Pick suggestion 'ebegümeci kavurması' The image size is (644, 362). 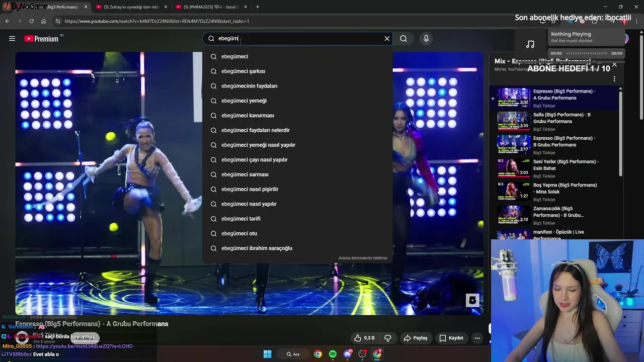[x=297, y=116]
